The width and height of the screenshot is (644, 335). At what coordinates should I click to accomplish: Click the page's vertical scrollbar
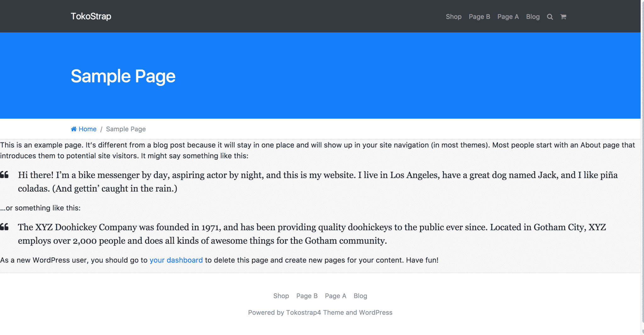(642, 157)
